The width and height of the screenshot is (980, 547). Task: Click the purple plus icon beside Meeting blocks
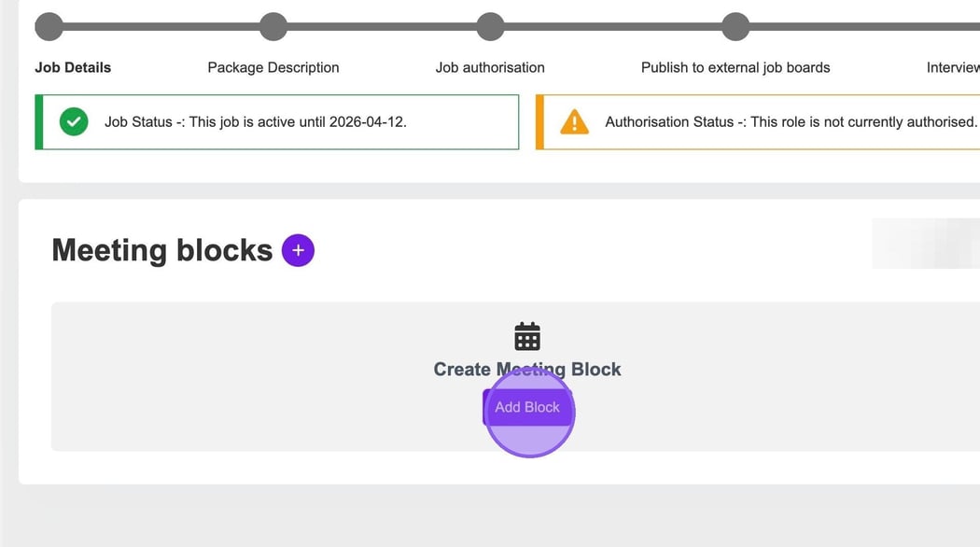[x=298, y=250]
